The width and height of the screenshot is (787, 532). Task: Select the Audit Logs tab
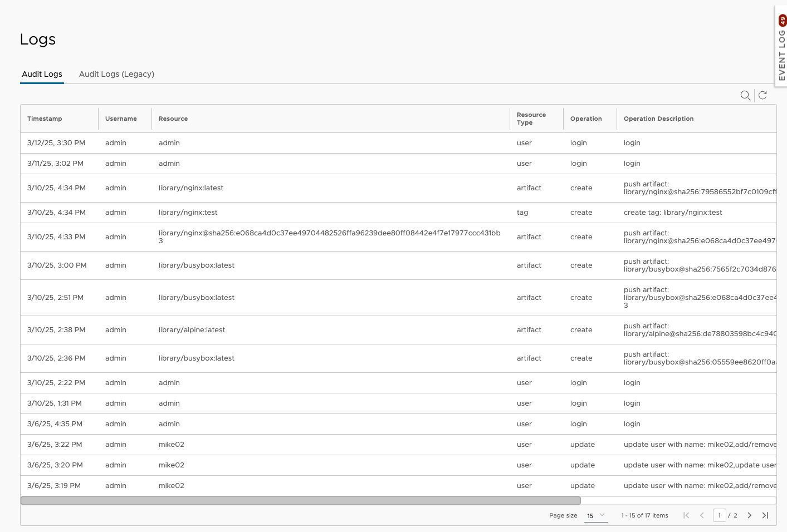pyautogui.click(x=42, y=74)
